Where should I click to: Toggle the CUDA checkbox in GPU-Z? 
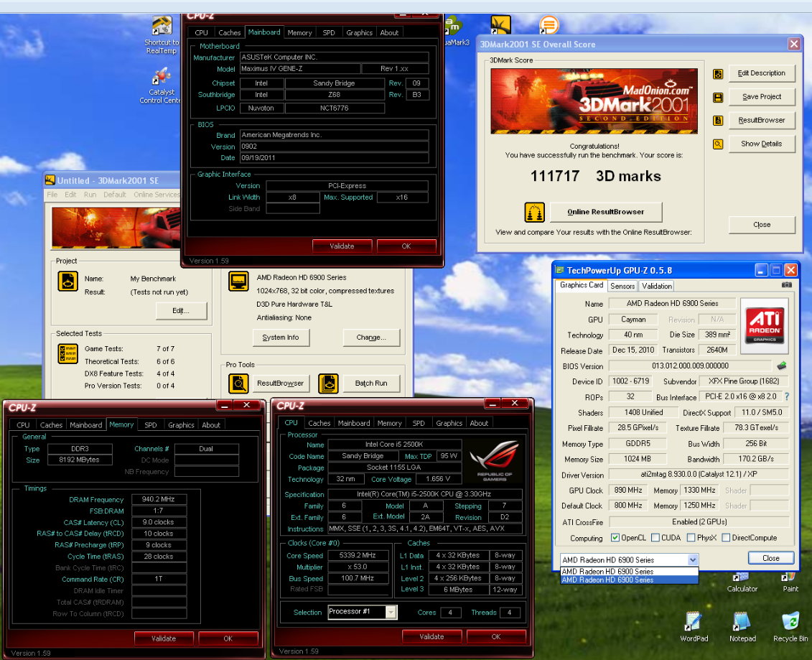(x=655, y=538)
